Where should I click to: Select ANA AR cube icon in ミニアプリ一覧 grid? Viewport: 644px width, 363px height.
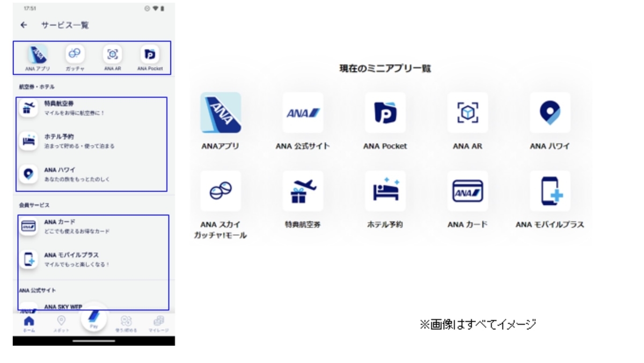[467, 113]
